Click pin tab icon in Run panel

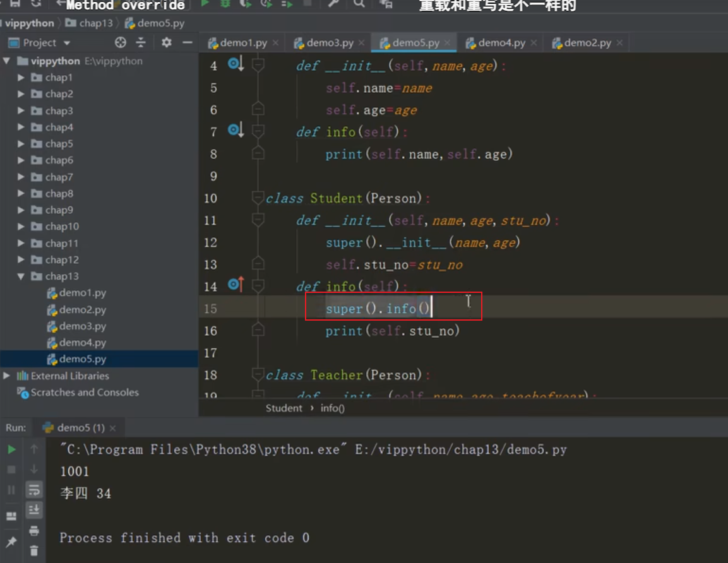11,541
